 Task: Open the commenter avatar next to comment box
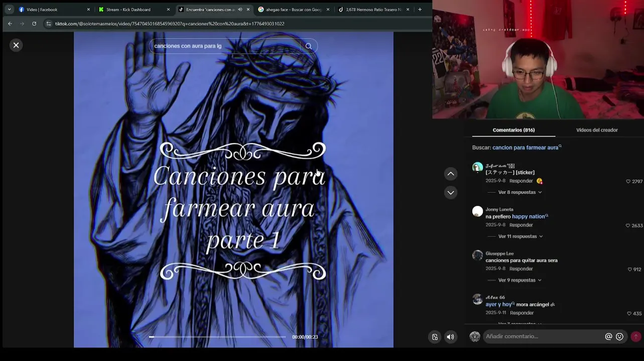[475, 337]
